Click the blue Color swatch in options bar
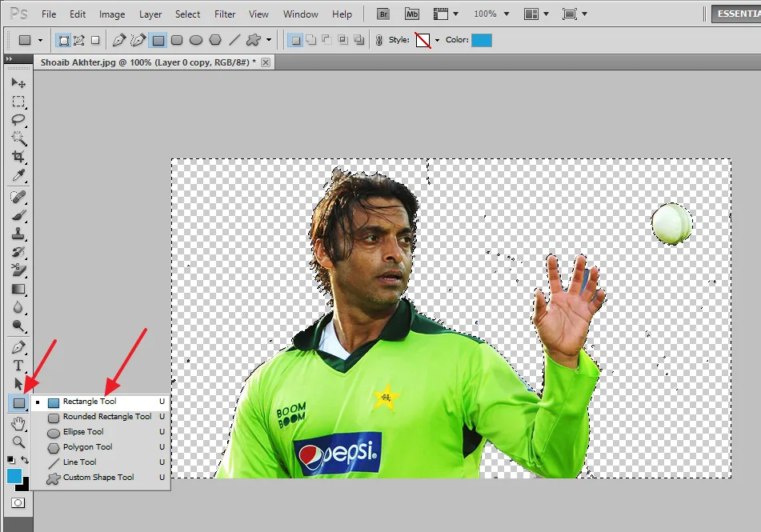 482,40
